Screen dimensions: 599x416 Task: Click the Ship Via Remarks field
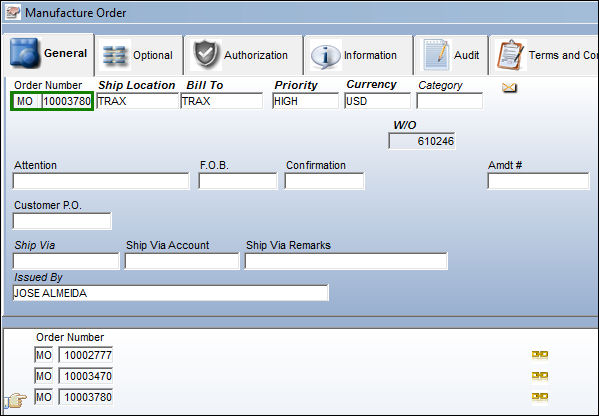pyautogui.click(x=346, y=261)
